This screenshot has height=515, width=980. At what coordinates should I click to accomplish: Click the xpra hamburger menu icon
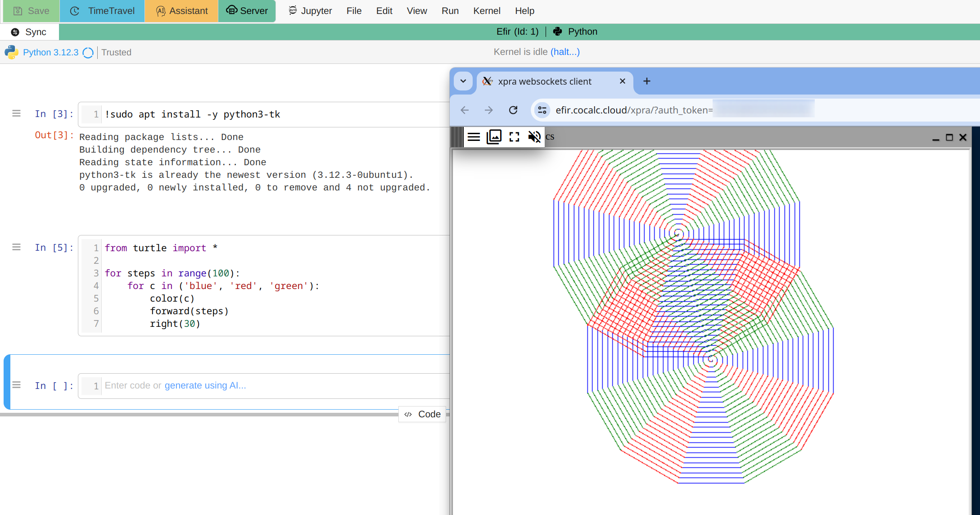pos(474,137)
